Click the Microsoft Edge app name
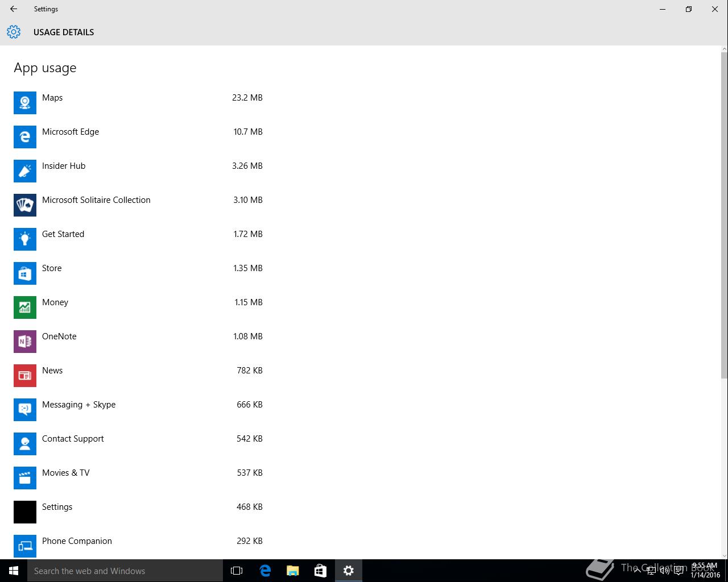This screenshot has height=582, width=728. point(71,132)
